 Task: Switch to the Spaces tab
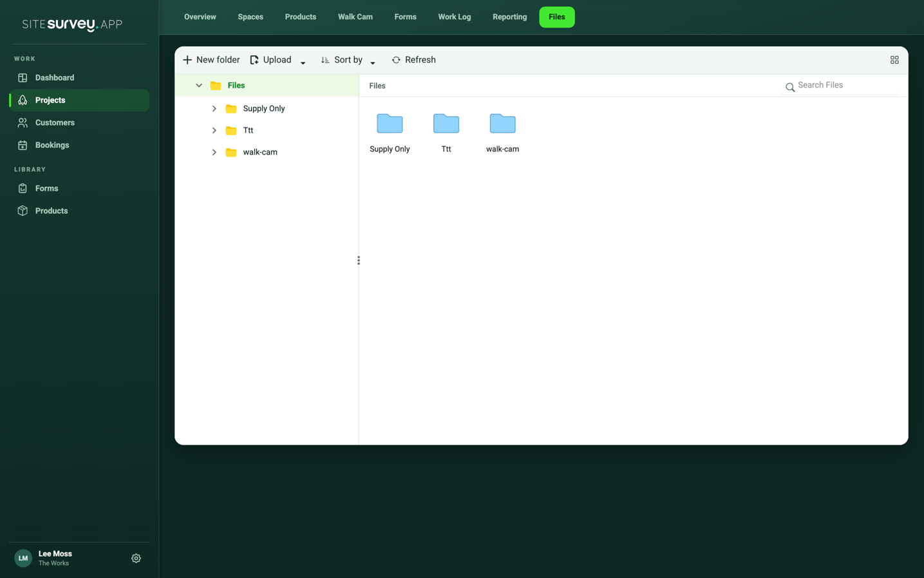click(x=250, y=17)
